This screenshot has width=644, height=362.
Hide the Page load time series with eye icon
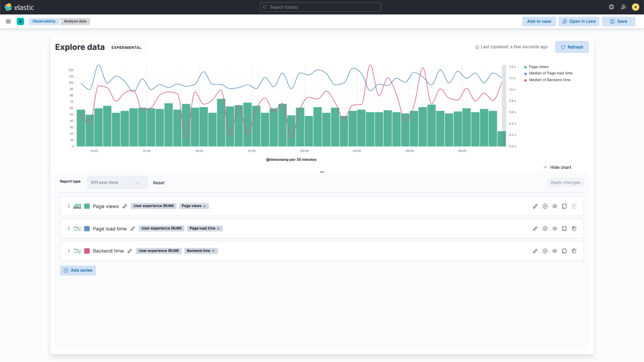coord(554,228)
